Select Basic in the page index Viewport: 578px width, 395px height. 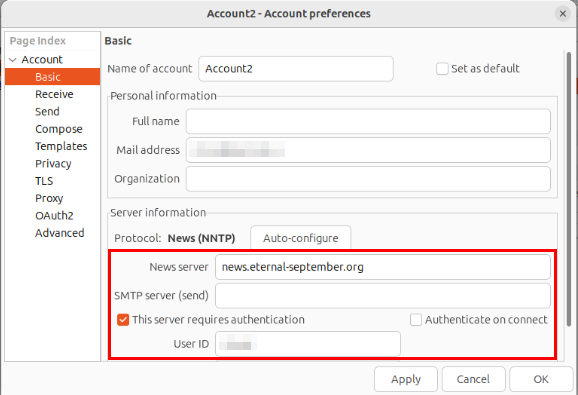click(x=52, y=77)
